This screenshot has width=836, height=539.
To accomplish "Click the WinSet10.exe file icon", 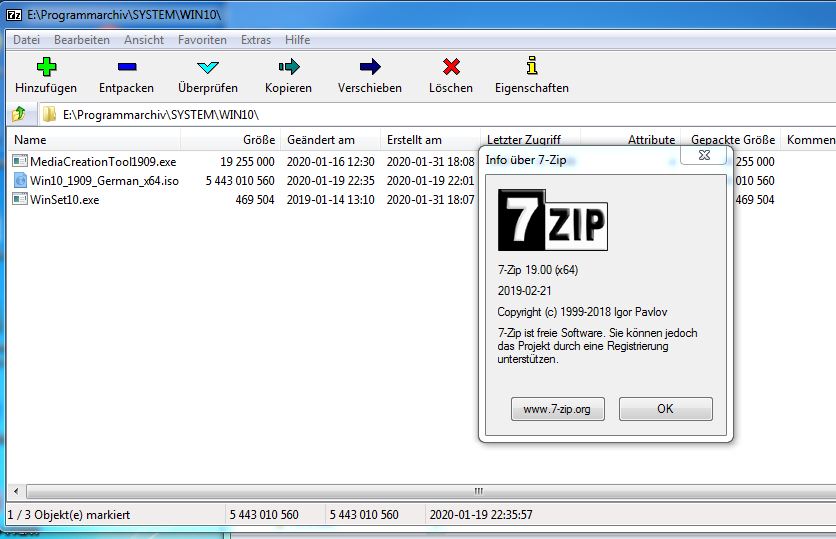I will (x=20, y=199).
